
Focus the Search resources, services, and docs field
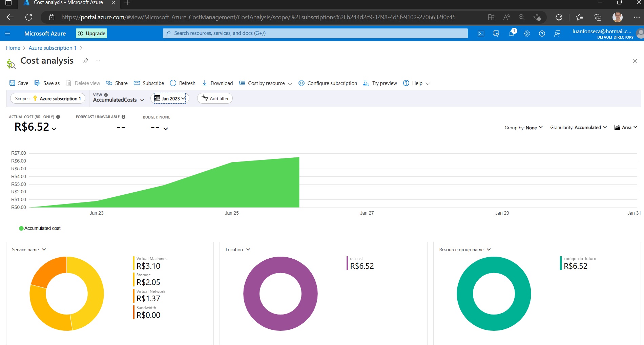(x=315, y=33)
